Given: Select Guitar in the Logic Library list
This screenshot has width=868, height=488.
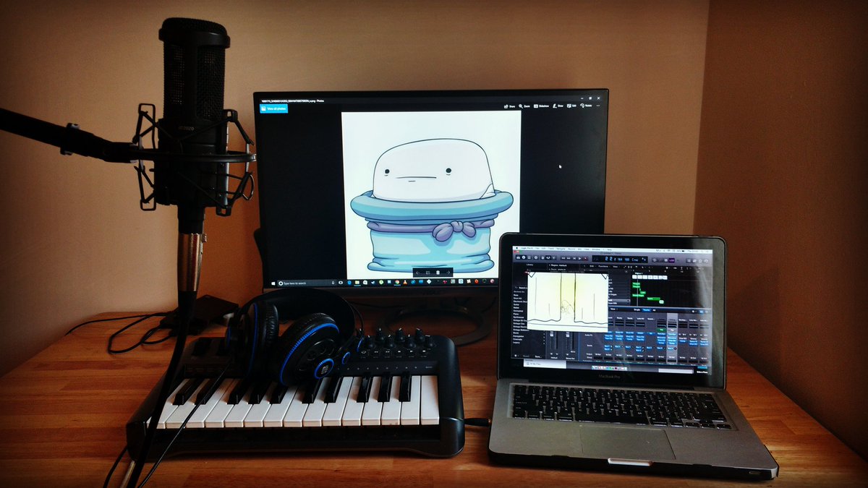Looking at the screenshot, I should [x=517, y=304].
